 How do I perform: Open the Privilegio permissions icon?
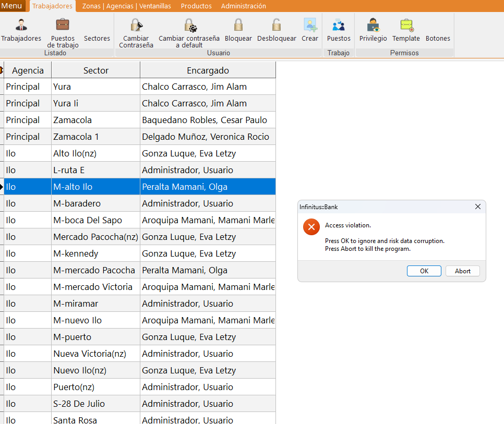pyautogui.click(x=373, y=25)
